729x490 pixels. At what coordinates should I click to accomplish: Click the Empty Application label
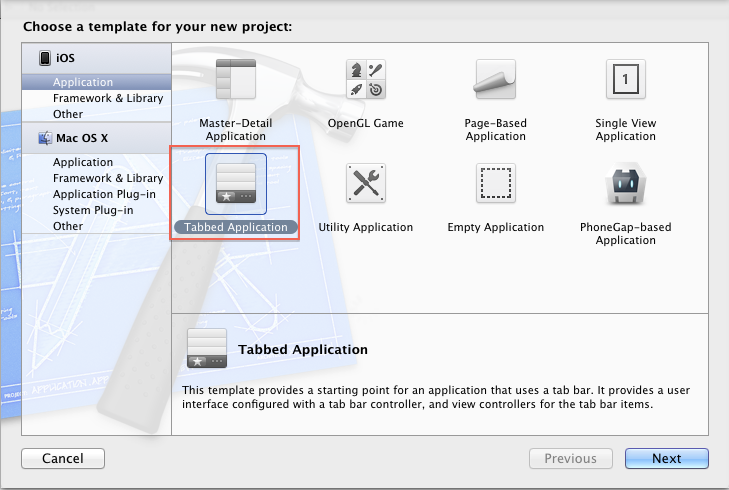coord(496,227)
